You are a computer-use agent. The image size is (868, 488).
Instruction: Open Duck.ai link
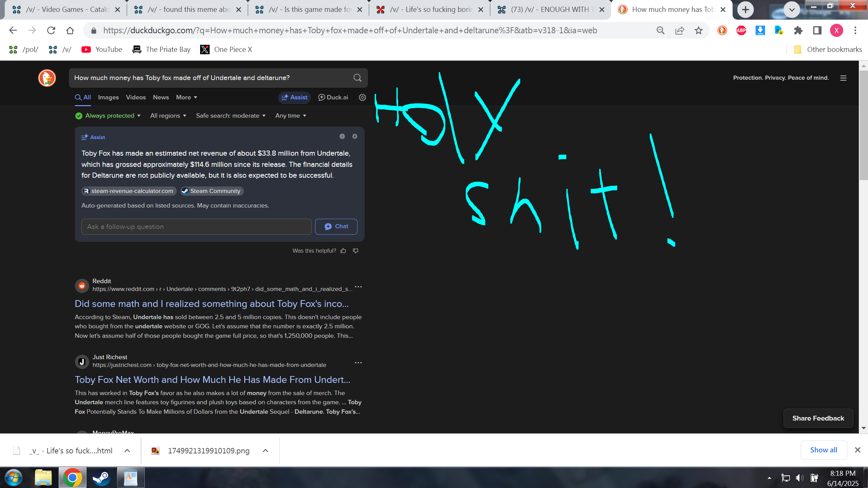333,97
